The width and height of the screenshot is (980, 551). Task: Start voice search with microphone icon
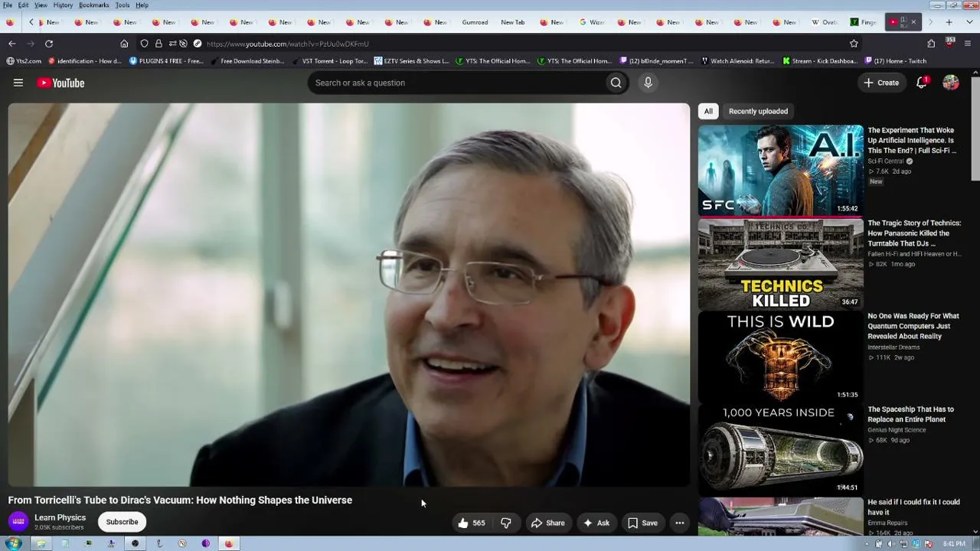tap(648, 83)
